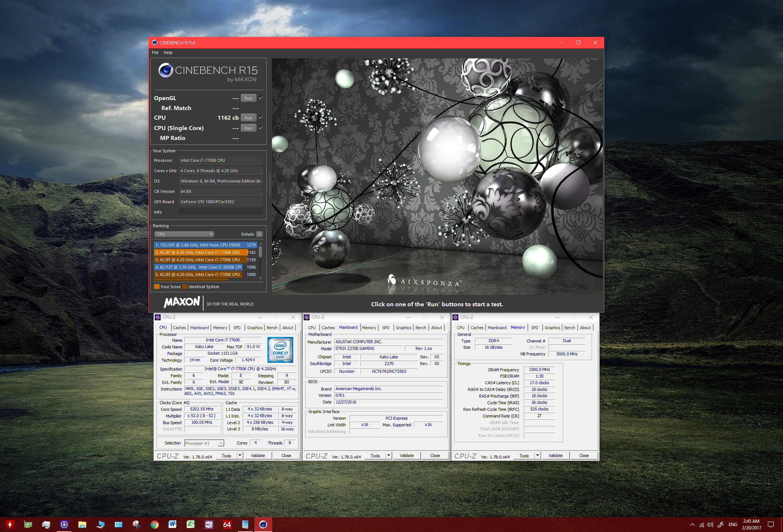The width and height of the screenshot is (783, 532).
Task: Click the STRIX Z270E GAMING model field
Action: [x=369, y=349]
